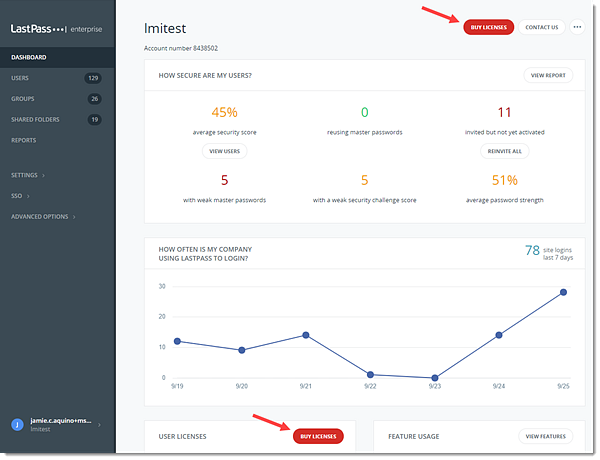Select the 9/21 chart data point

coord(306,335)
